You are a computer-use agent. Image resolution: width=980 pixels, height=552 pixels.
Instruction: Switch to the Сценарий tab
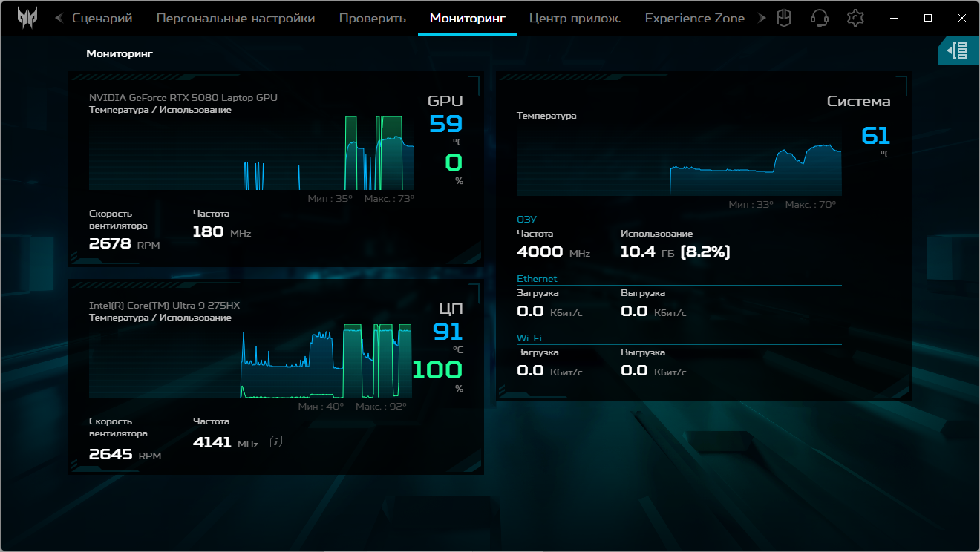102,18
